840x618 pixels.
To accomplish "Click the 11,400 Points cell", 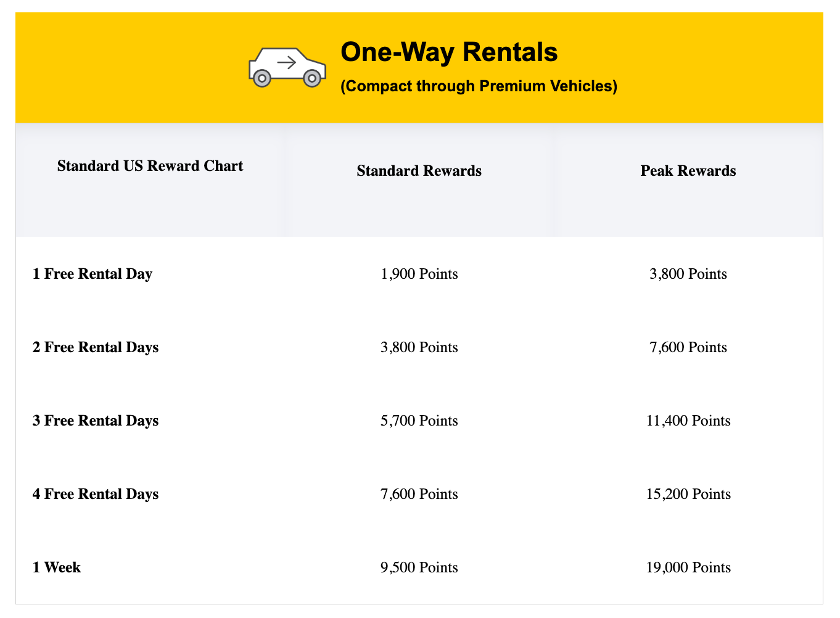I will click(x=688, y=421).
